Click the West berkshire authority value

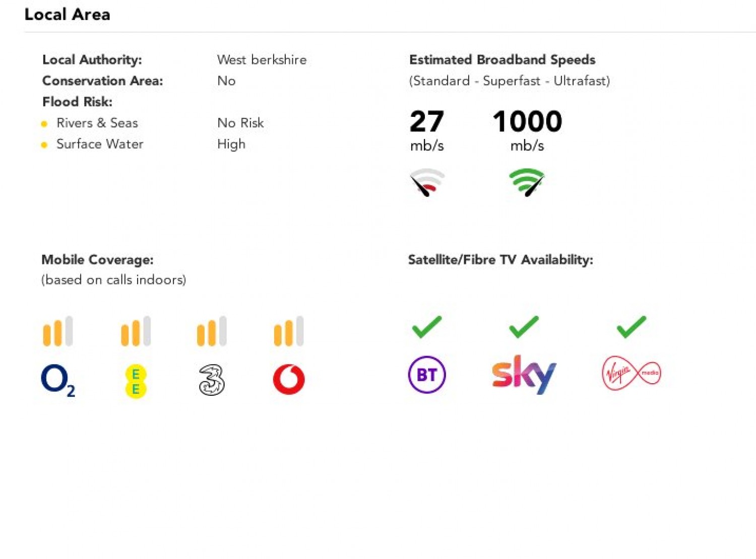(x=262, y=59)
